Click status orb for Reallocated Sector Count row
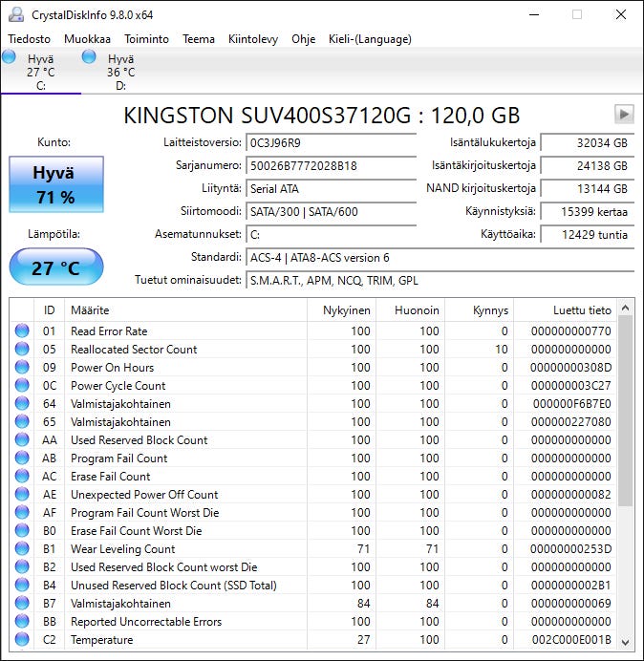Viewport: 644px width, 661px height. [x=22, y=349]
